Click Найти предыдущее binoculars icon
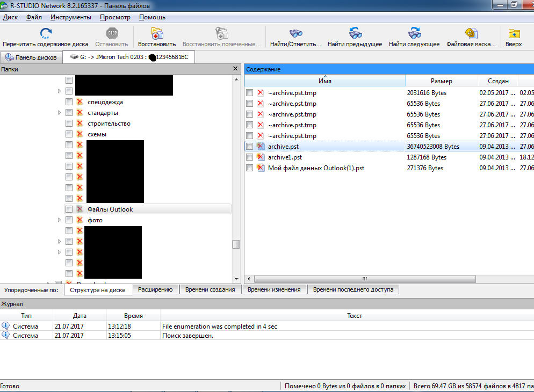This screenshot has height=392, width=534. [x=355, y=33]
